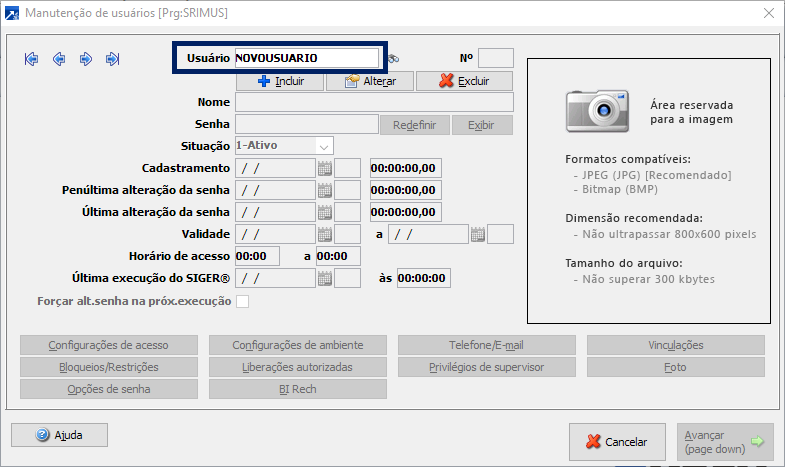Click the Redefinir password button
Viewport: 785px width, 467px height.
click(x=415, y=125)
